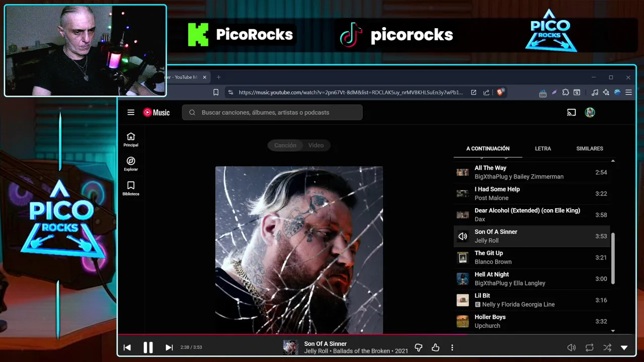The image size is (644, 362).
Task: Click Lil Bit thumbnail in queue
Action: coord(462,300)
